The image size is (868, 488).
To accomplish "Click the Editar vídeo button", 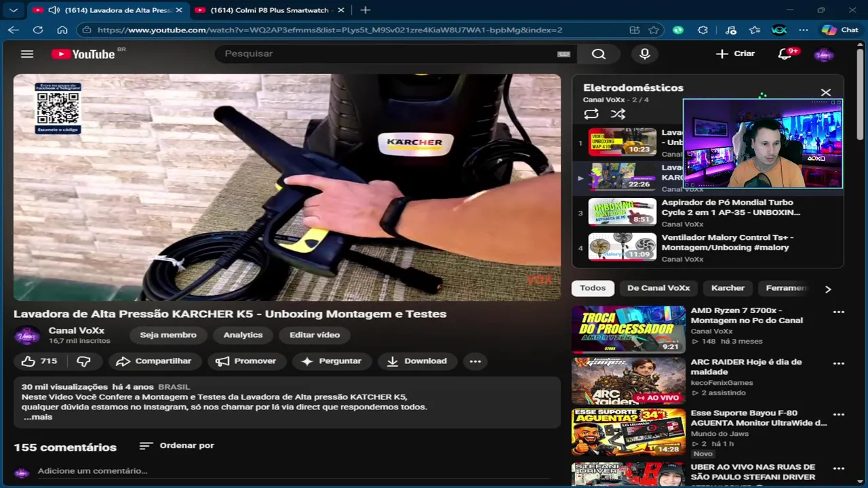I will [315, 335].
